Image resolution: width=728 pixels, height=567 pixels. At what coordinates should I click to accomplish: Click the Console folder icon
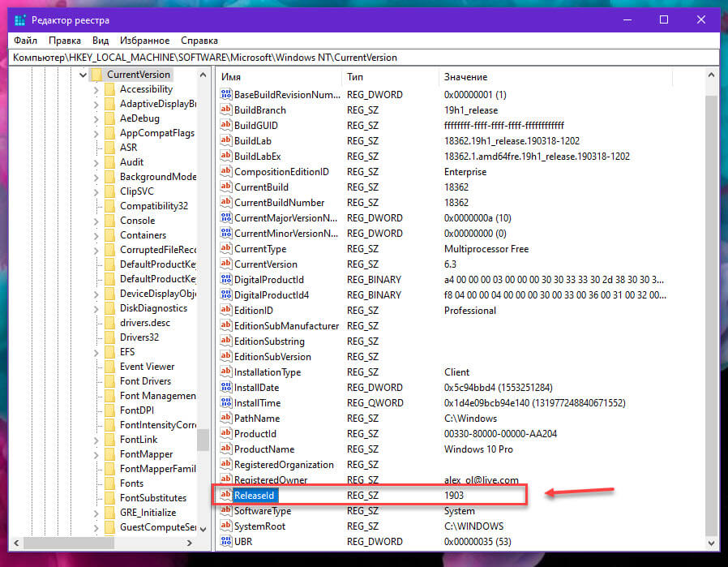[110, 221]
